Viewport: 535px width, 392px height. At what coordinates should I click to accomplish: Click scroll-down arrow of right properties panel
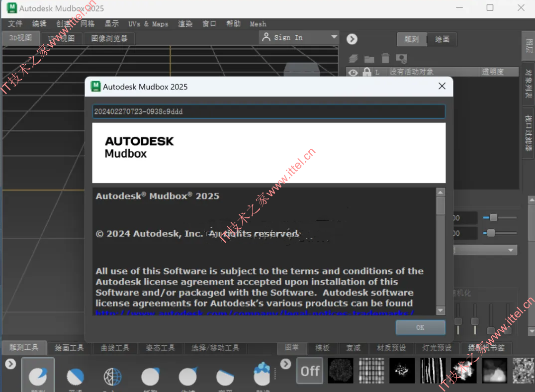[531, 331]
